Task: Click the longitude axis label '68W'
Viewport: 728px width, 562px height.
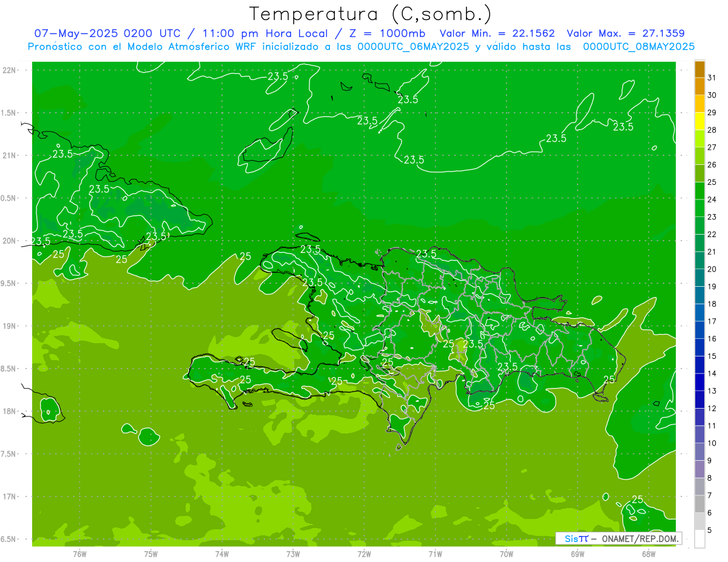Action: coord(649,554)
